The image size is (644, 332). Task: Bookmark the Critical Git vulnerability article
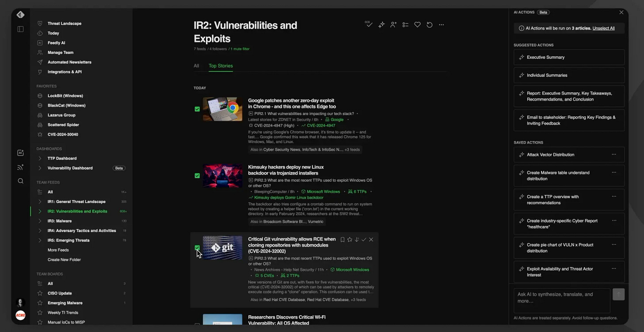point(342,240)
